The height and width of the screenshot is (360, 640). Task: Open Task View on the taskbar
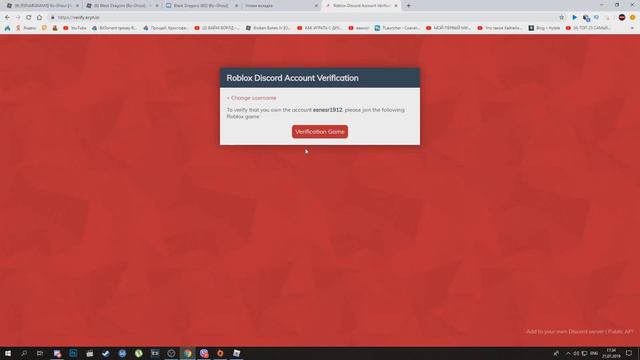[40, 353]
